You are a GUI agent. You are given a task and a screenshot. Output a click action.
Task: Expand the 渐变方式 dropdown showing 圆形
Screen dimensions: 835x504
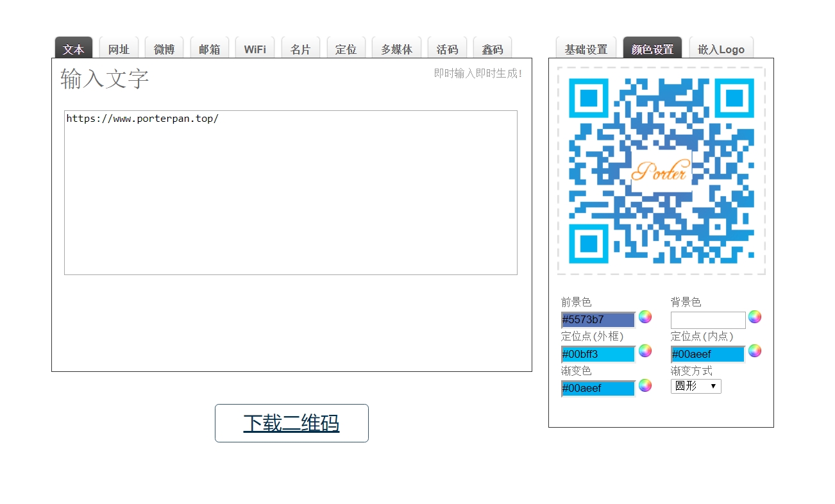[x=696, y=386]
